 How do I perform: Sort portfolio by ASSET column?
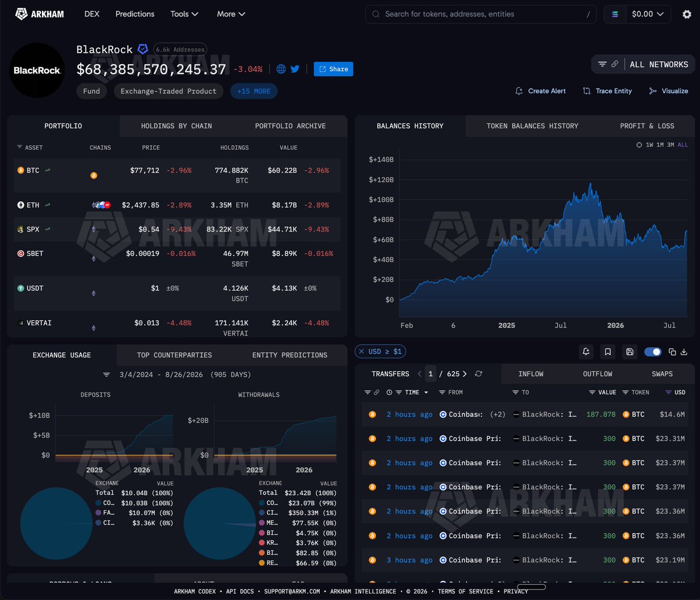[x=30, y=148]
